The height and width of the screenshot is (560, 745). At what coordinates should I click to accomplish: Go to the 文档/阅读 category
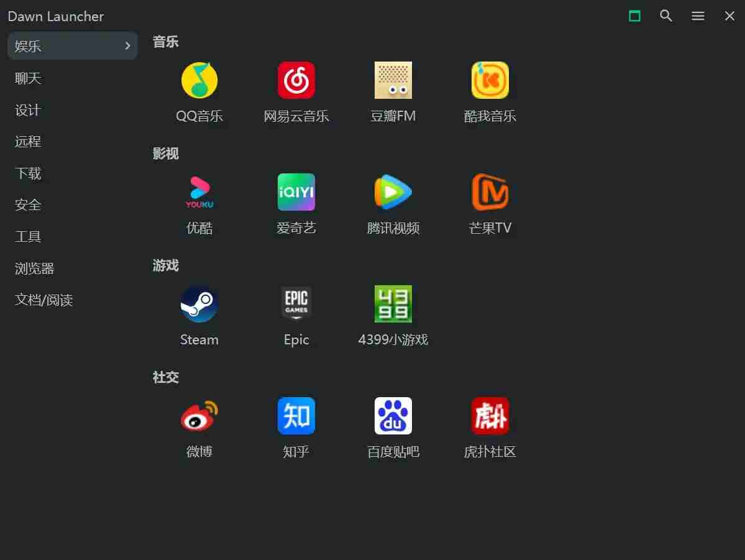(x=44, y=300)
